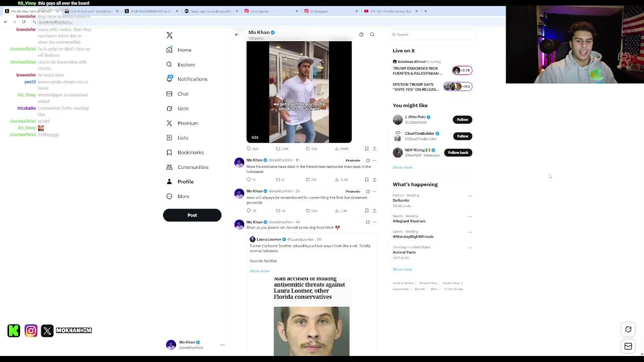Open the quoted news article image
Viewport: 644px width, 362px height.
pyautogui.click(x=311, y=316)
